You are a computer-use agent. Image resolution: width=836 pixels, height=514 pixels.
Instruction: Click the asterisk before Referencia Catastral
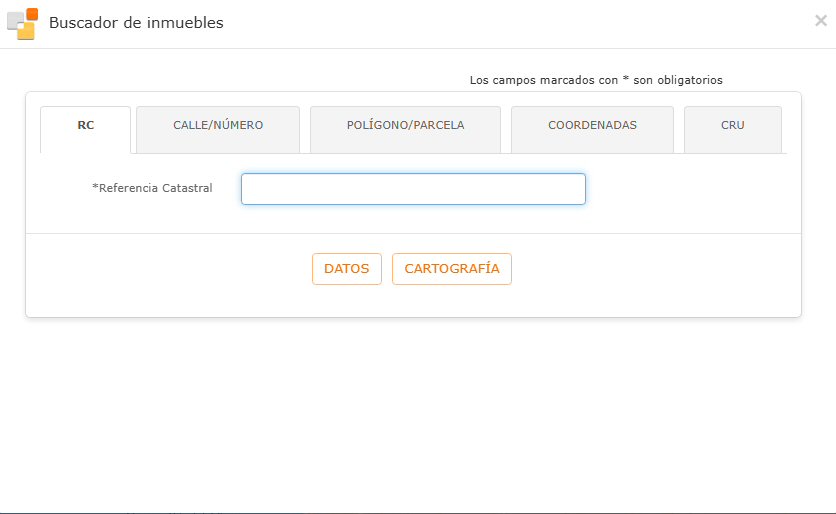coord(94,187)
